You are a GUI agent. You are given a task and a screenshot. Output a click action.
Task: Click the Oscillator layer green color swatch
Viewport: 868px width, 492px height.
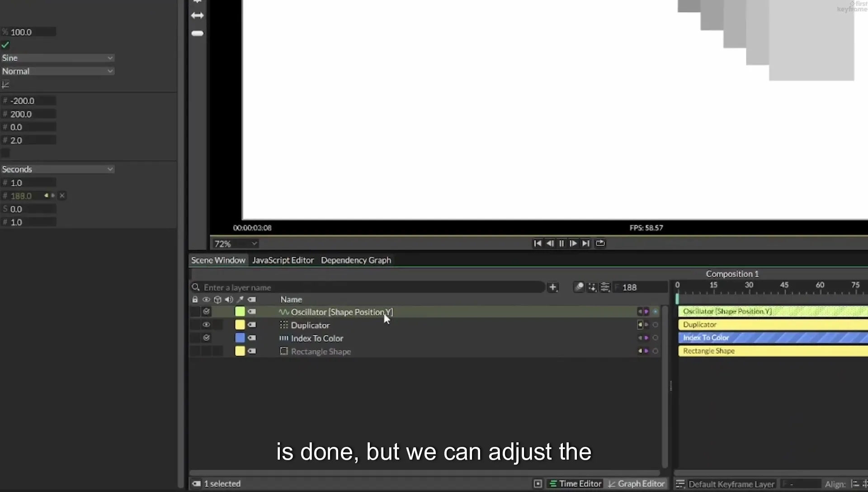click(x=240, y=312)
